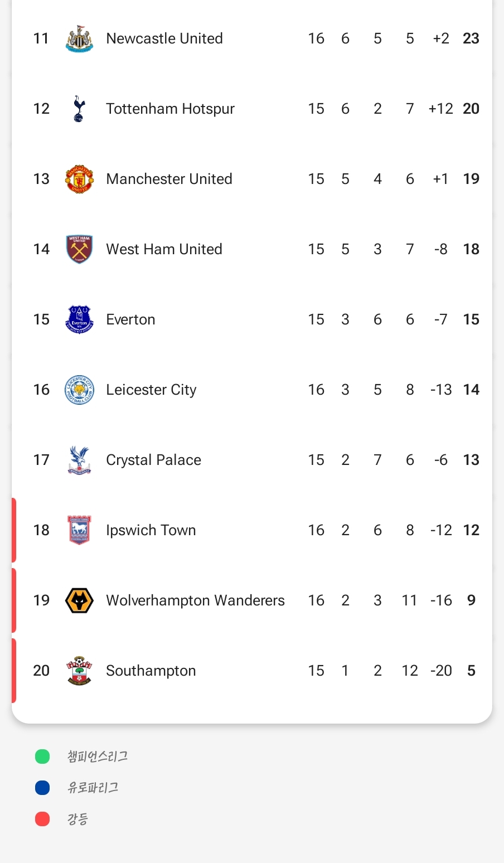Tap rank number 16 for Leicester City
Viewport: 504px width, 863px height.
click(41, 390)
